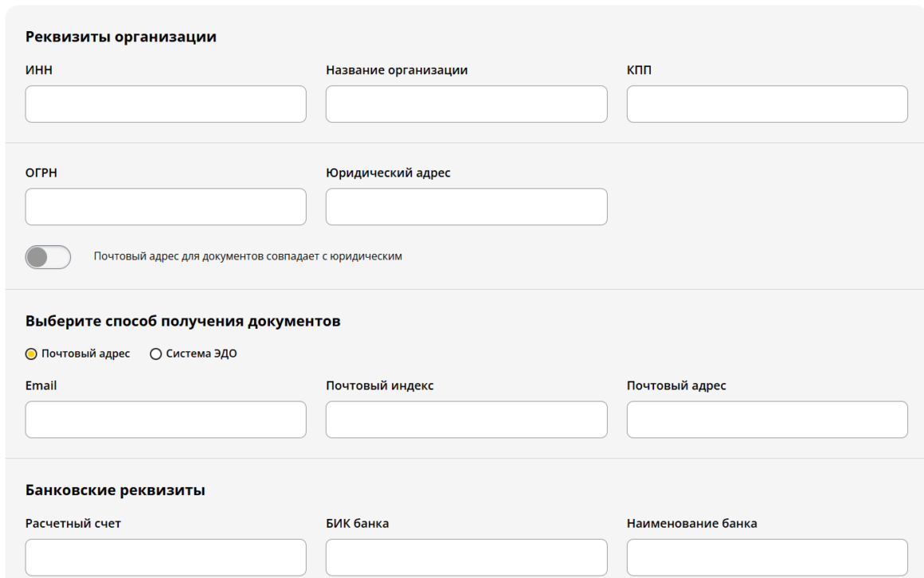Click the Банковские реквизиты section heading

click(115, 490)
